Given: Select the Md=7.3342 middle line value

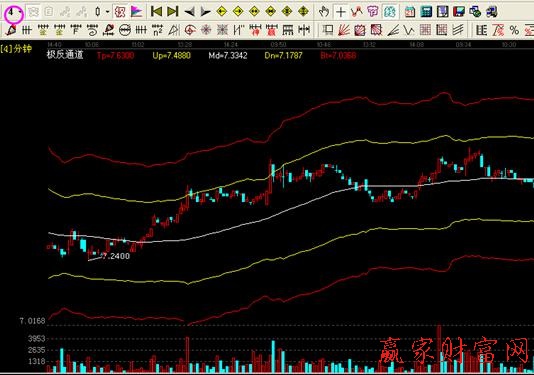Looking at the screenshot, I should [x=228, y=56].
